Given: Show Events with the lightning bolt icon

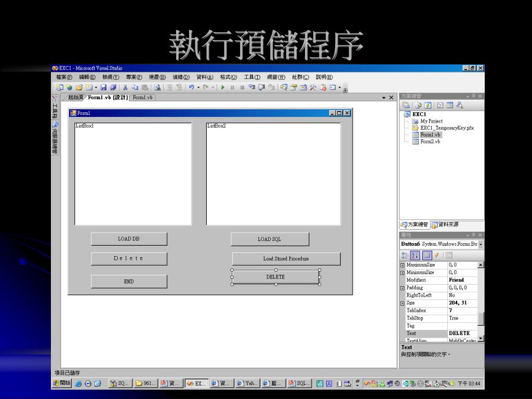Looking at the screenshot, I should 437,255.
